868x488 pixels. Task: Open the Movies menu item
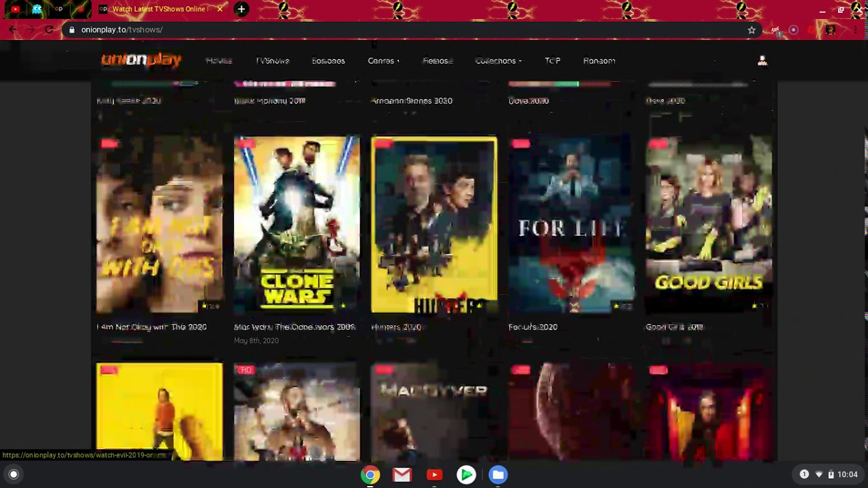(x=218, y=61)
